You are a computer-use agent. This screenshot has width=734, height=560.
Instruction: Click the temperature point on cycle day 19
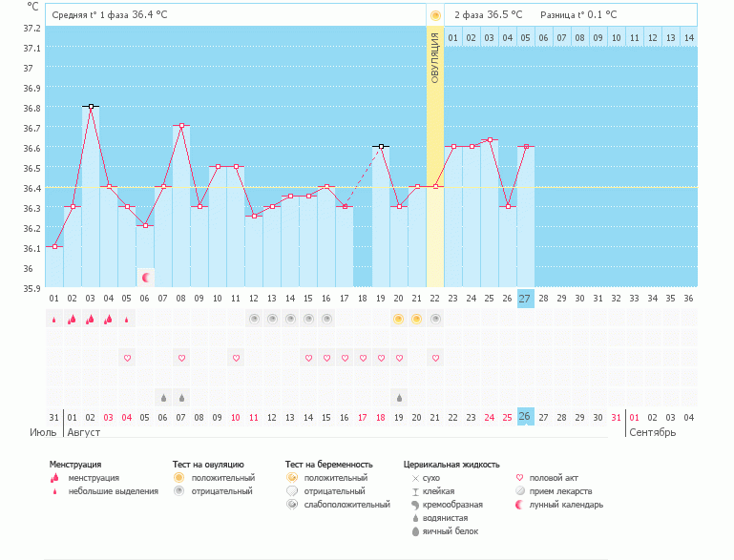pyautogui.click(x=381, y=147)
